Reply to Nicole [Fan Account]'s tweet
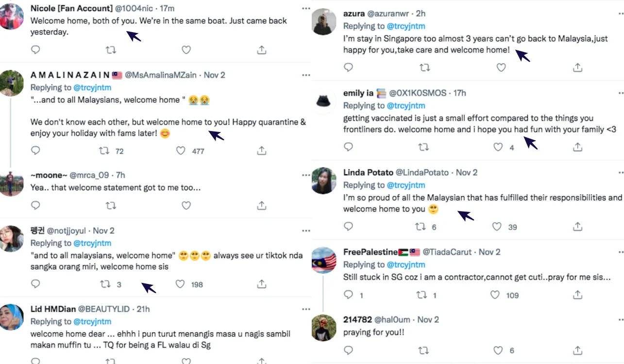Screen dimensions: 624x364 pos(35,50)
